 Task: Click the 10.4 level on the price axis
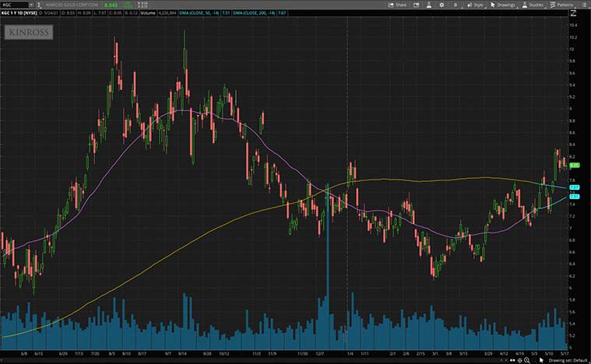[x=573, y=25]
